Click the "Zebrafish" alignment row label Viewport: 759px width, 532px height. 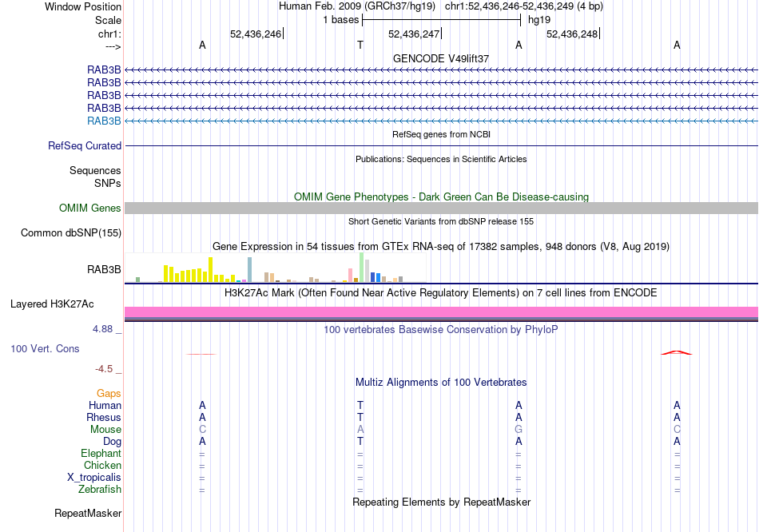click(x=100, y=490)
